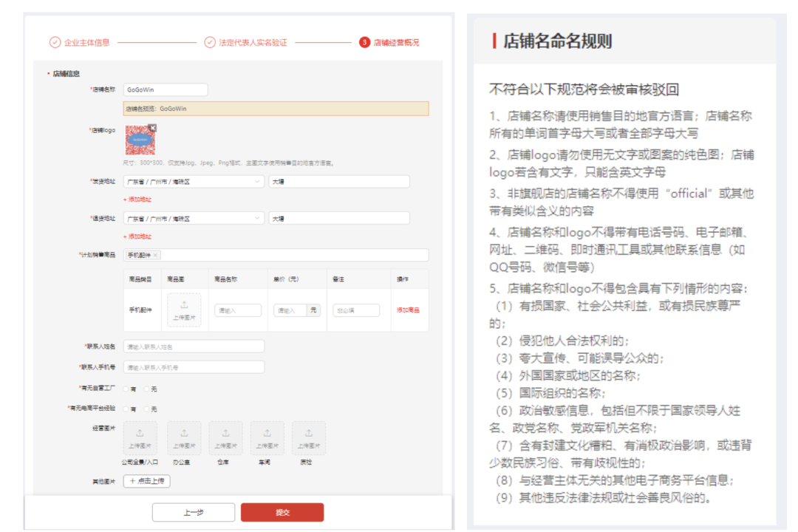
Task: Click the 质检 upload image icon
Action: pos(308,438)
